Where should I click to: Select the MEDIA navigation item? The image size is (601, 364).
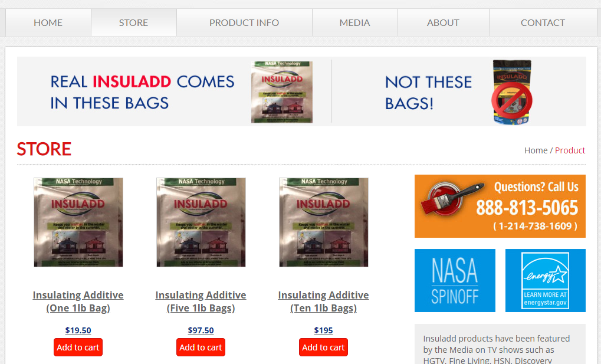354,22
